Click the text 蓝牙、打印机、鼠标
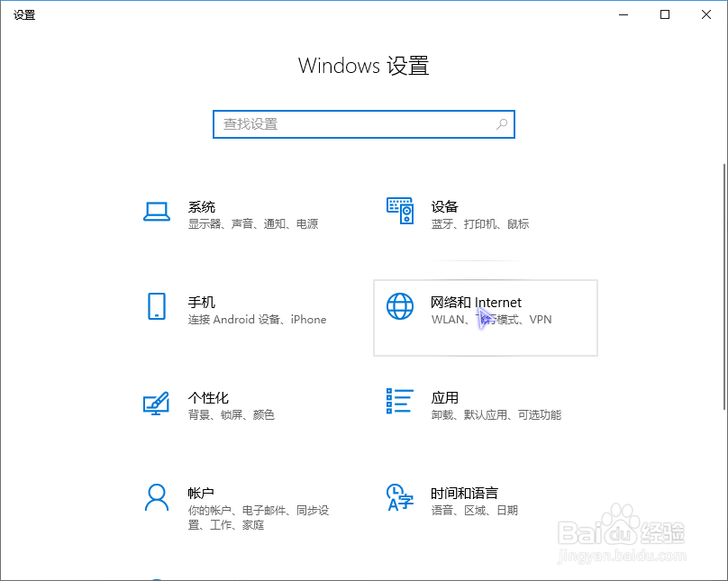Viewport: 728px width, 581px height. tap(480, 224)
